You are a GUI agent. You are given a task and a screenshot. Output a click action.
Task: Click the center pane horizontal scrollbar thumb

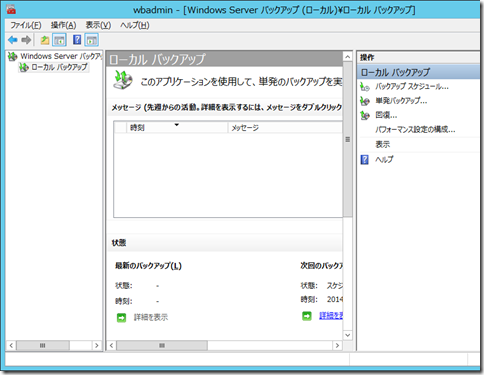click(162, 345)
